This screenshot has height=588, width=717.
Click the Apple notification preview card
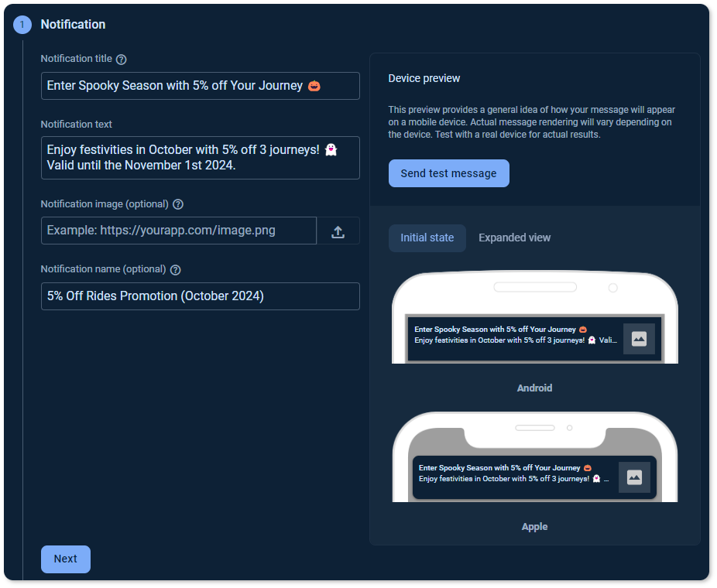(x=534, y=478)
